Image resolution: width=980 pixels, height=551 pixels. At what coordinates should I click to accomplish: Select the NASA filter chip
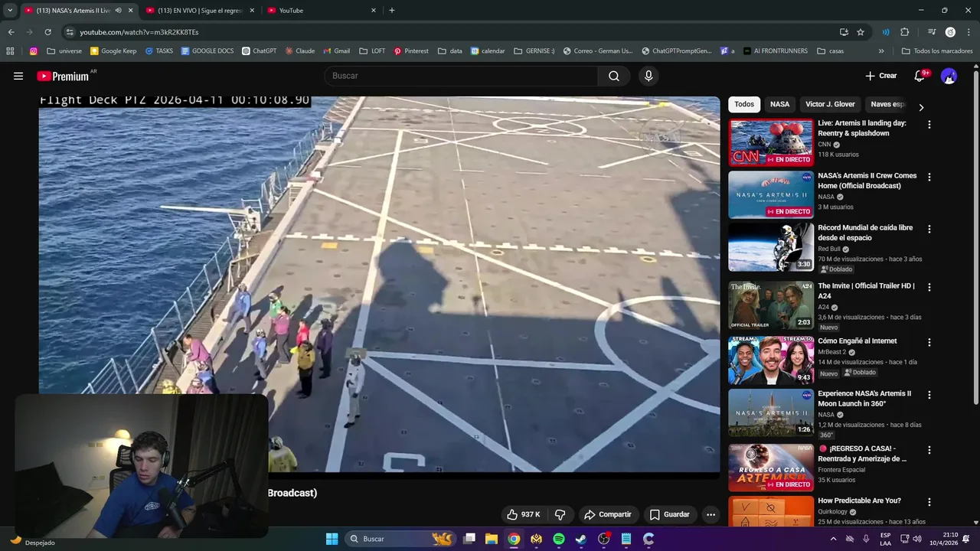click(779, 104)
